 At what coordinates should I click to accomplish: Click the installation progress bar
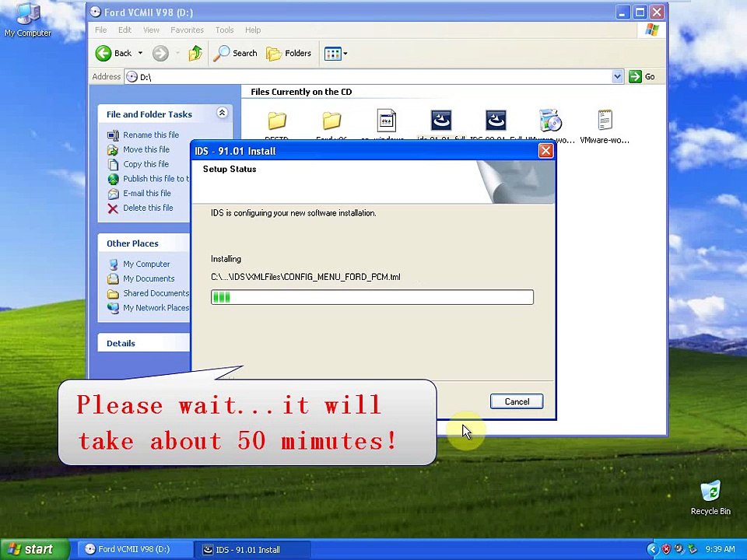point(372,297)
